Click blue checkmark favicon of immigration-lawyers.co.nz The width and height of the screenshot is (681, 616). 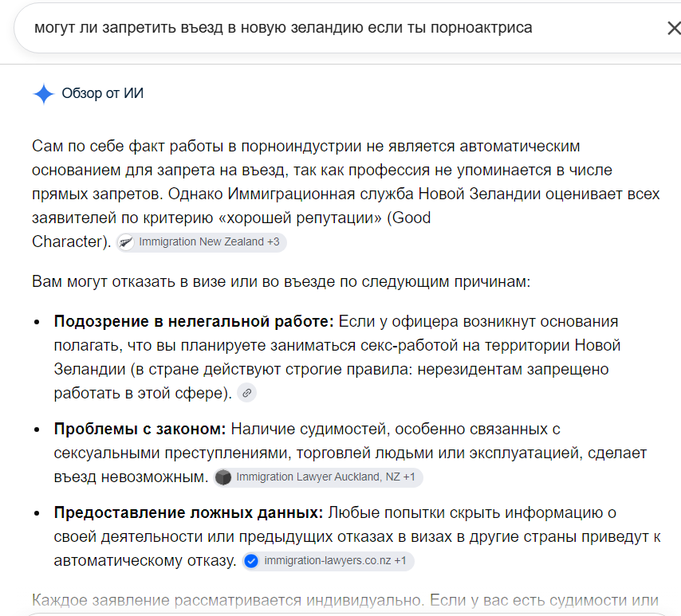251,561
